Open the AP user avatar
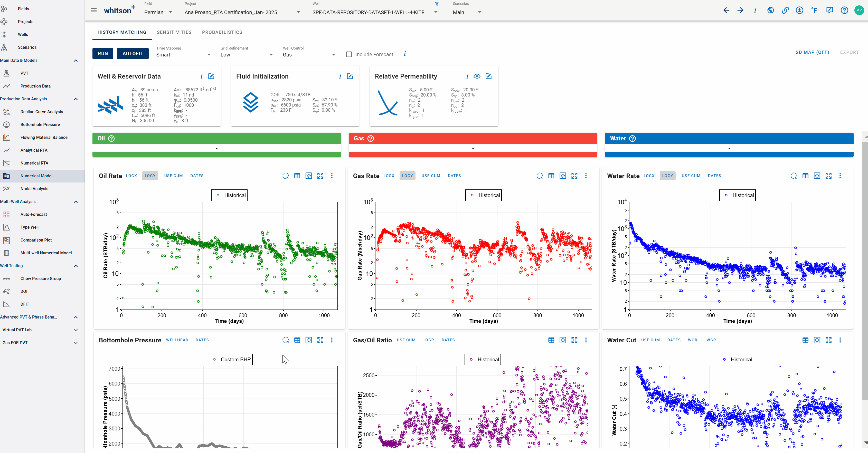Screen dimensions: 868x453 click(x=859, y=11)
